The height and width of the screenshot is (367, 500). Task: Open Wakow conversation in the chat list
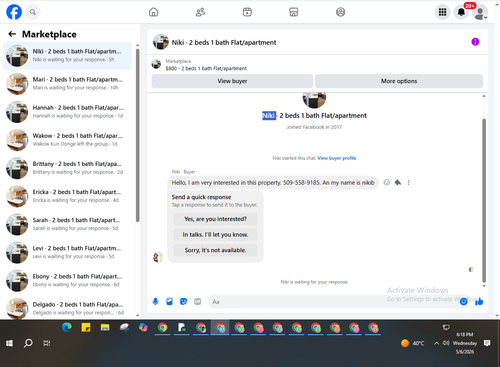coord(67,140)
